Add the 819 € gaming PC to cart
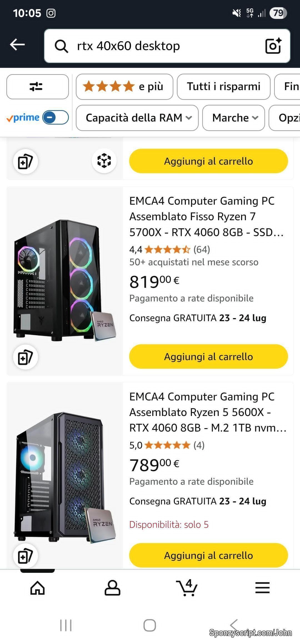The width and height of the screenshot is (300, 644). 208,356
